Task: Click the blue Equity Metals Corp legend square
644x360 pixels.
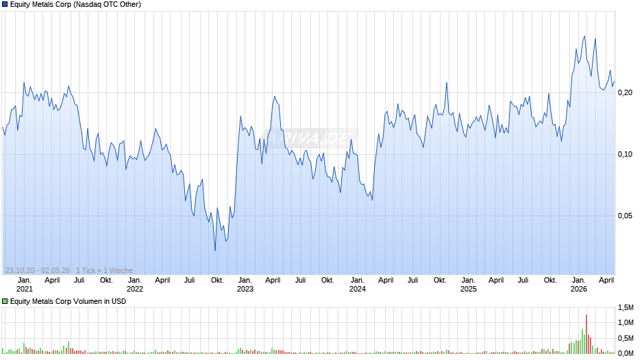Action: point(5,5)
